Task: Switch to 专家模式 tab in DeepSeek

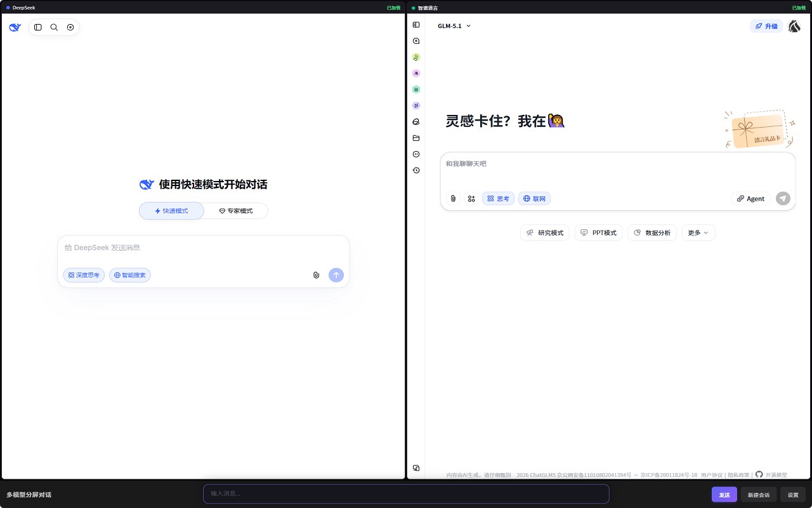Action: [236, 211]
